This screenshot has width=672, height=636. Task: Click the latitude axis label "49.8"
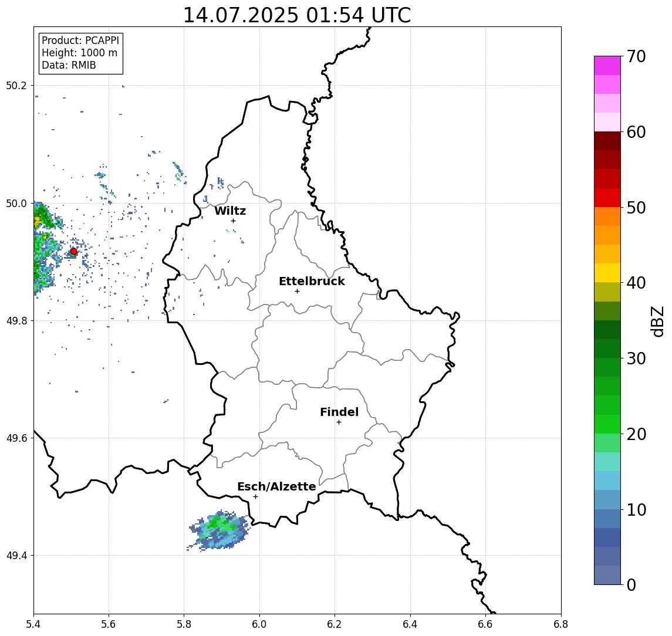pos(16,321)
